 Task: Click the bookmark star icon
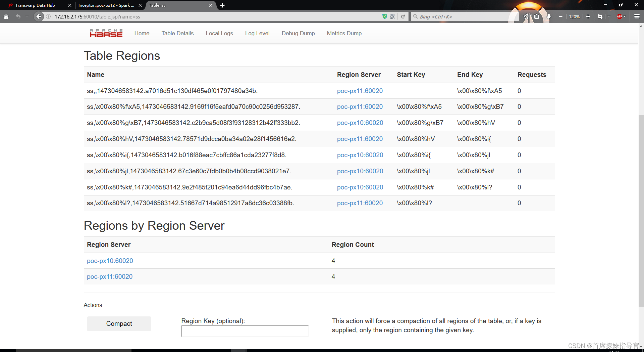point(526,16)
